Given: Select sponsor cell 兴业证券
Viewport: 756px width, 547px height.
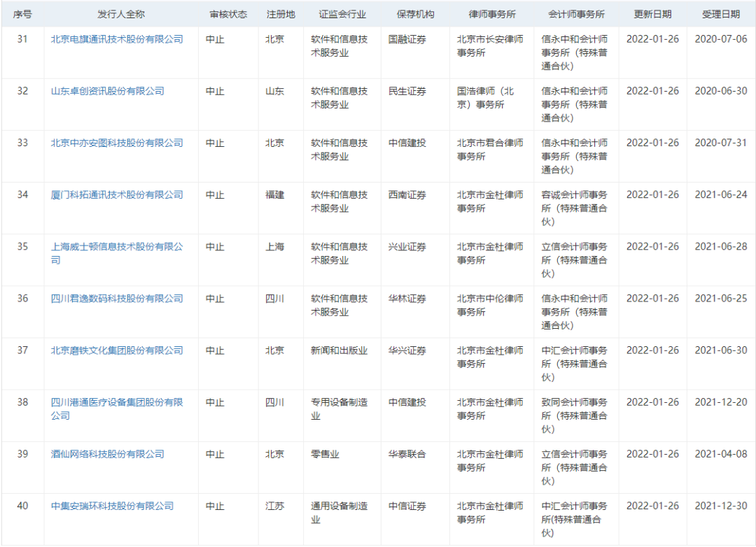Looking at the screenshot, I should 407,247.
